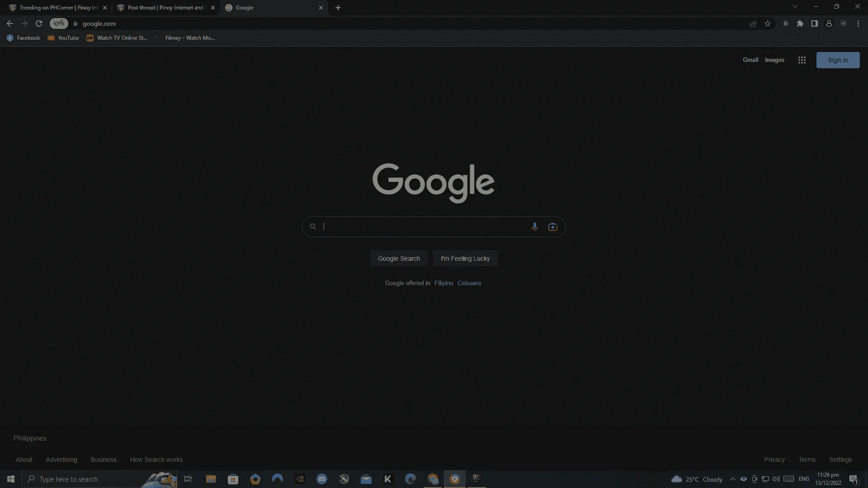Toggle the VPN badge in address bar
Image resolution: width=868 pixels, height=488 pixels.
point(59,23)
